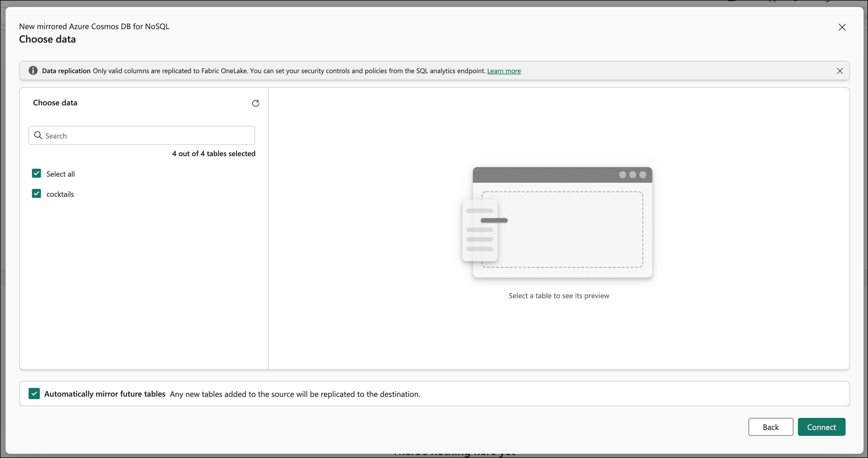Click the magnifier icon in Search box
The height and width of the screenshot is (458, 868).
point(38,135)
